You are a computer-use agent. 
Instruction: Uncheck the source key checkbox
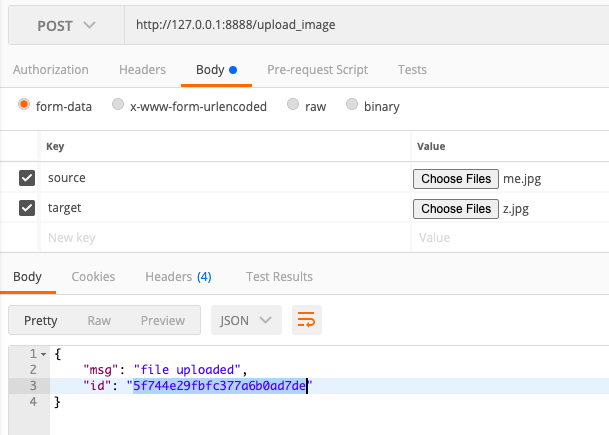[x=27, y=178]
